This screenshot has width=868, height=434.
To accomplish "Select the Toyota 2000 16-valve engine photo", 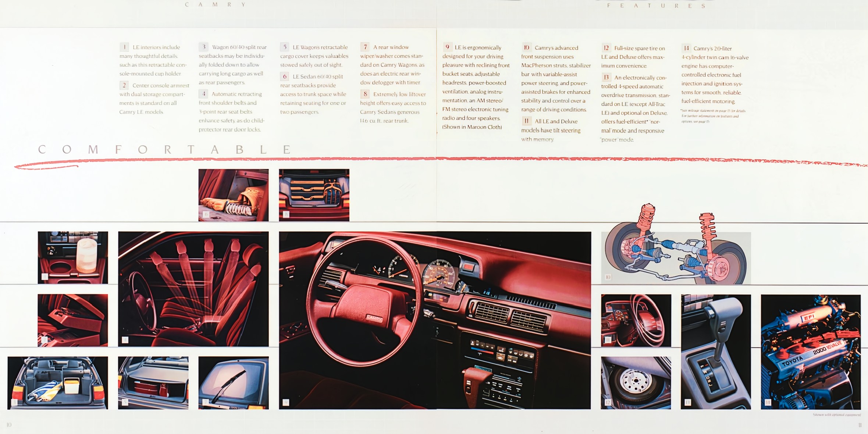I will (x=811, y=352).
